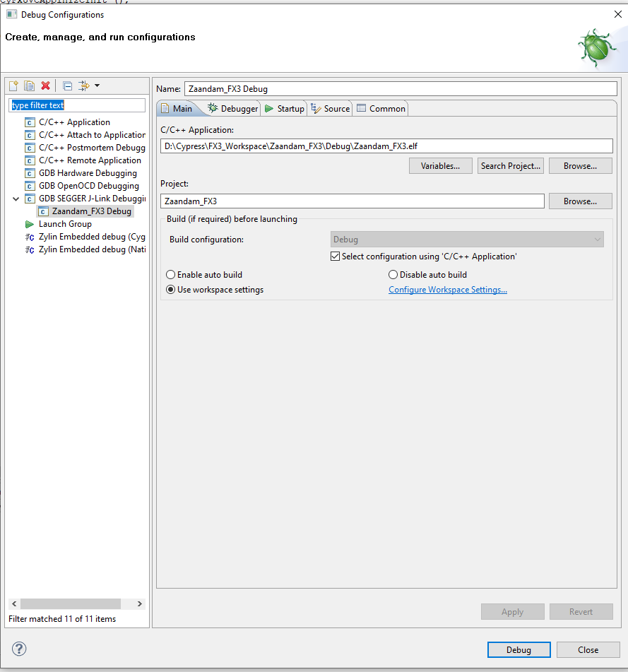Select the GDB OpenOCD Debugging entry
This screenshot has width=628, height=672.
pyautogui.click(x=88, y=185)
